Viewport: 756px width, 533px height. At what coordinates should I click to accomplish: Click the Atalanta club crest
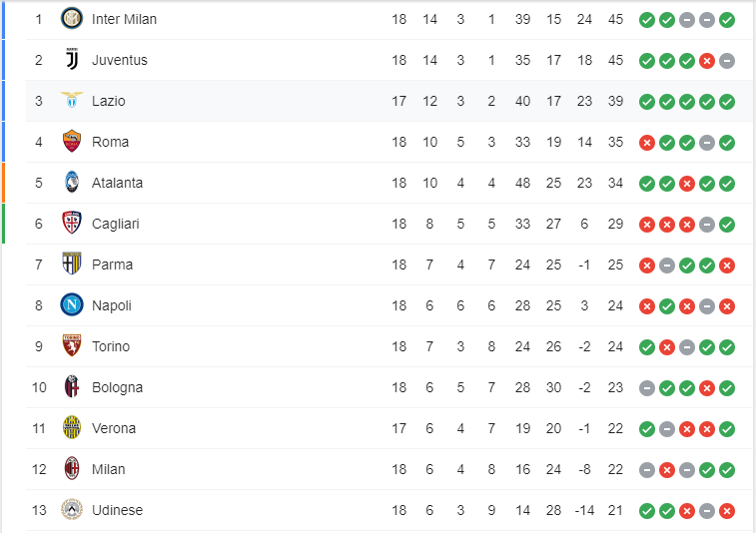coord(71,183)
